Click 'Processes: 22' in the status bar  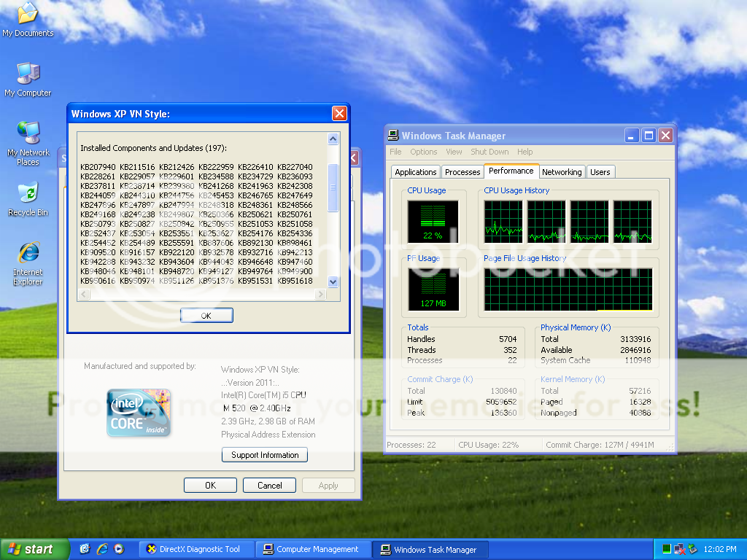pos(411,445)
